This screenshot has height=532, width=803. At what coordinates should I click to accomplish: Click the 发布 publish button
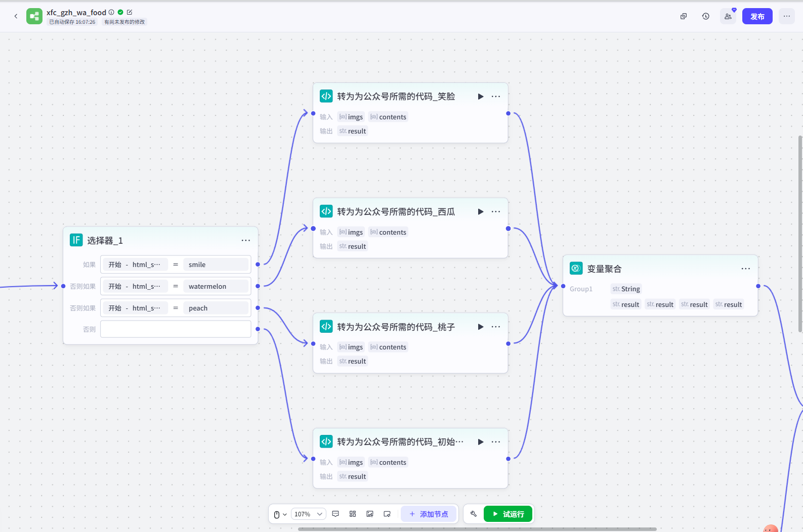click(x=757, y=16)
